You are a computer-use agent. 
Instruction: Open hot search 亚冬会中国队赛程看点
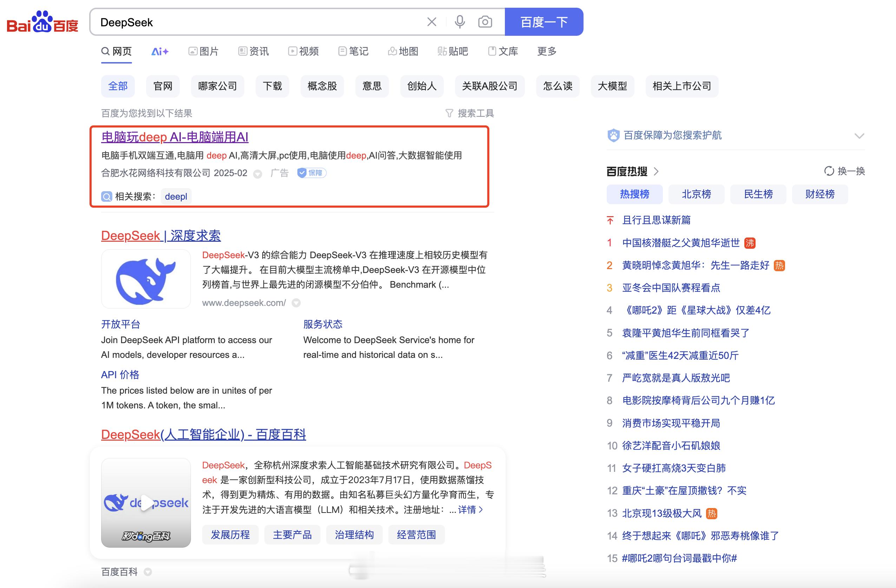click(671, 288)
